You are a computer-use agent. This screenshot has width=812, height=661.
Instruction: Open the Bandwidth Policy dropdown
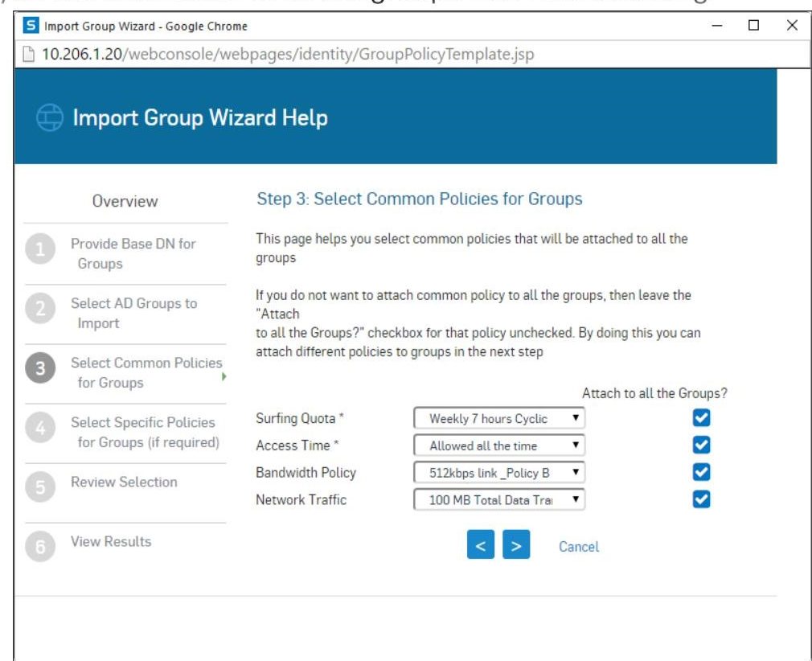[499, 473]
